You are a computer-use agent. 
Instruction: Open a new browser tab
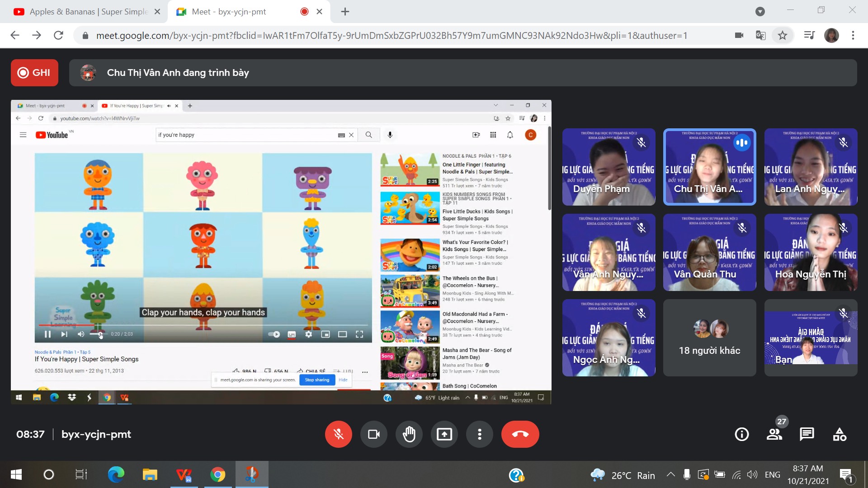point(345,12)
